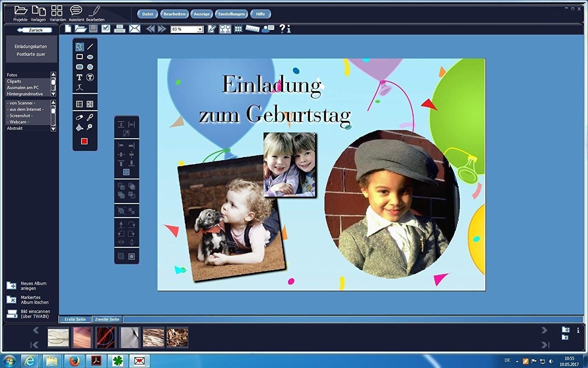The image size is (588, 368).
Task: Select the arrow selection tool
Action: point(79,47)
